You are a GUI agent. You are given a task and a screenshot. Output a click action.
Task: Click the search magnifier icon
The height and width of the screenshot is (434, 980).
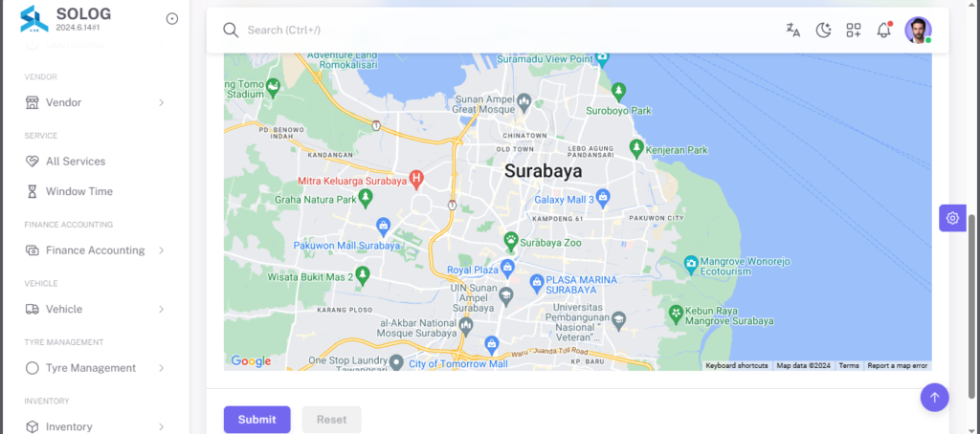(x=231, y=30)
